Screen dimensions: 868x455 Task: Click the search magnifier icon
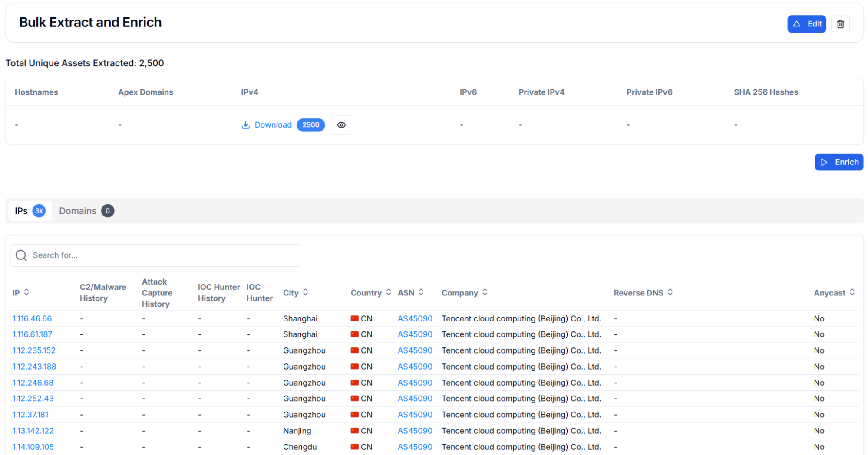(x=21, y=255)
